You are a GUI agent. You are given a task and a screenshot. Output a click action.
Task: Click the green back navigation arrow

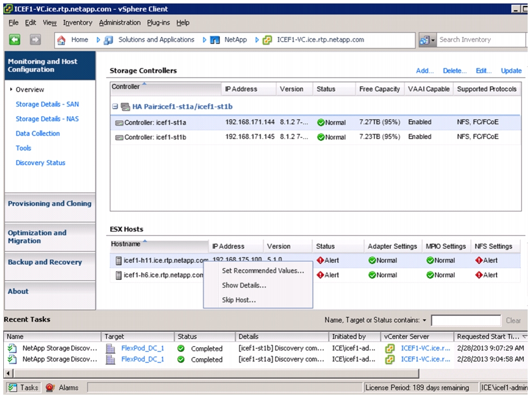(14, 40)
